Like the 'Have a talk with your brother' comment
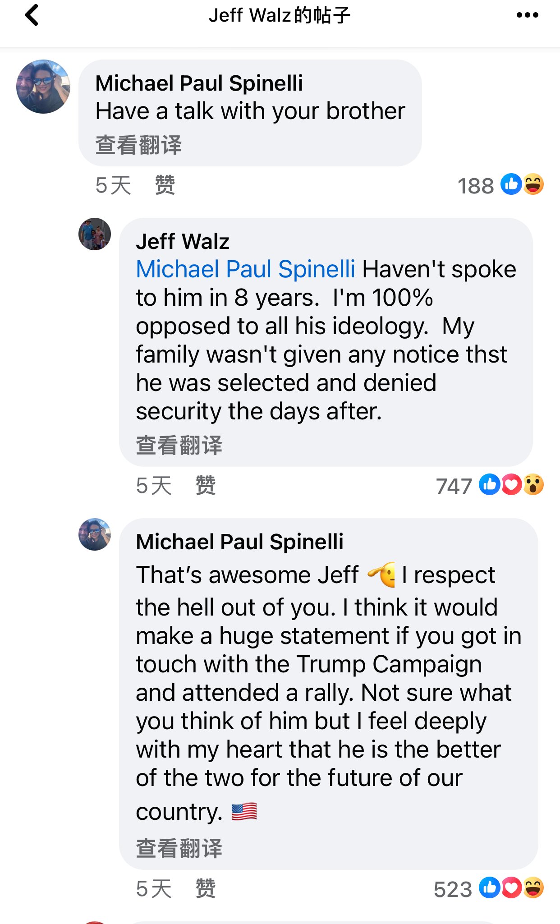The width and height of the screenshot is (560, 924). click(x=165, y=185)
